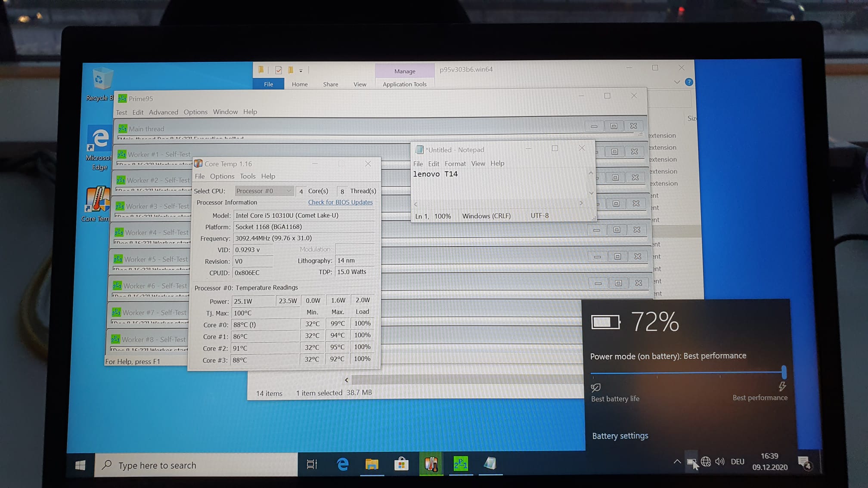
Task: Click Prime95 taskbar icon
Action: (x=460, y=464)
